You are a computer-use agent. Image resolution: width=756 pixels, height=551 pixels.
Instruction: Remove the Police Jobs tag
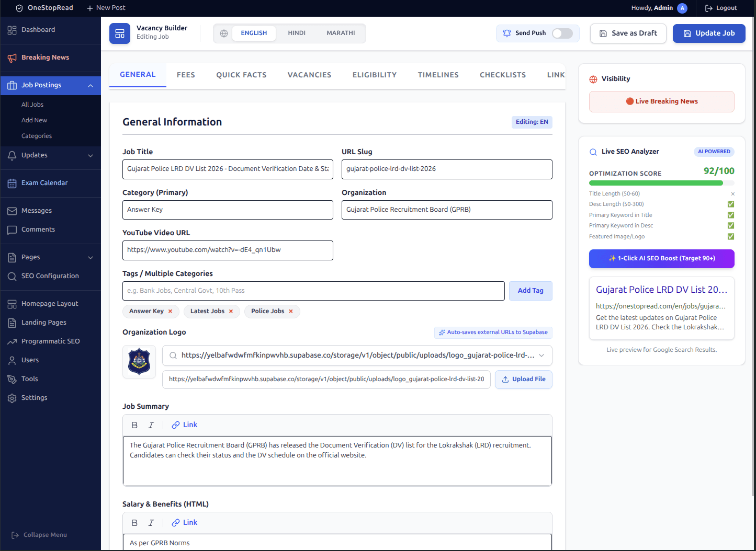(x=291, y=312)
